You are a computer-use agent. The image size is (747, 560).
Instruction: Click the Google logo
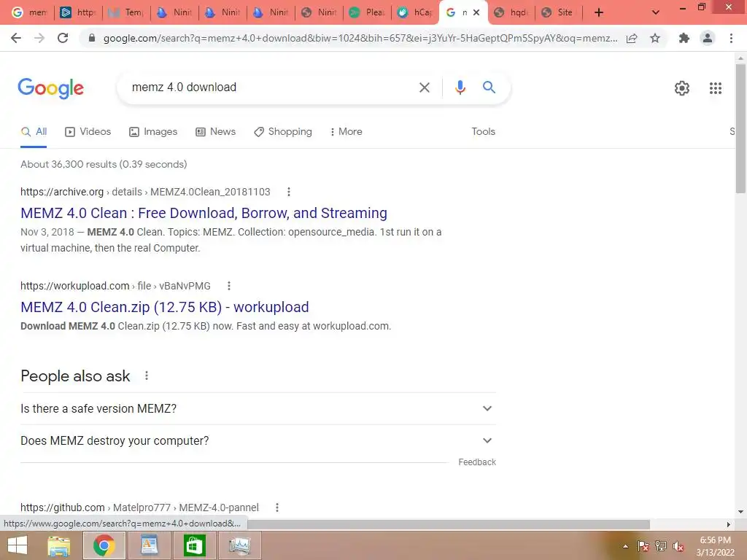point(50,88)
